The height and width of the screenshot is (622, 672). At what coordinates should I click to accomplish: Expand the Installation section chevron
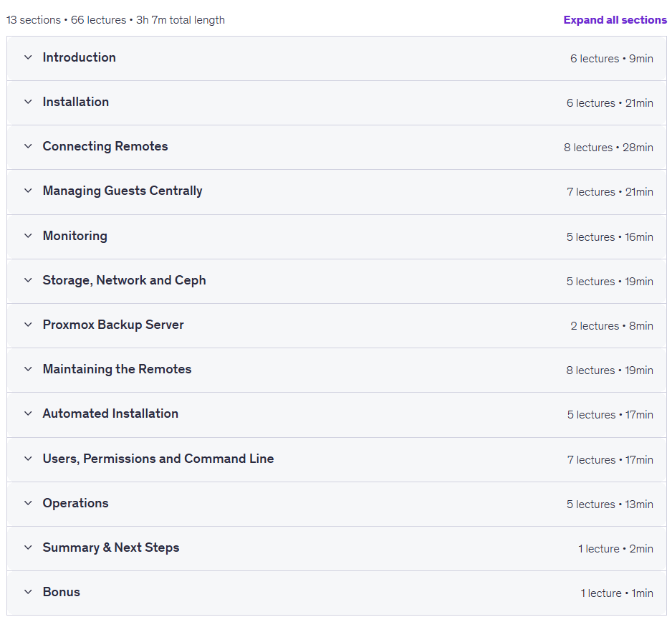(x=28, y=102)
